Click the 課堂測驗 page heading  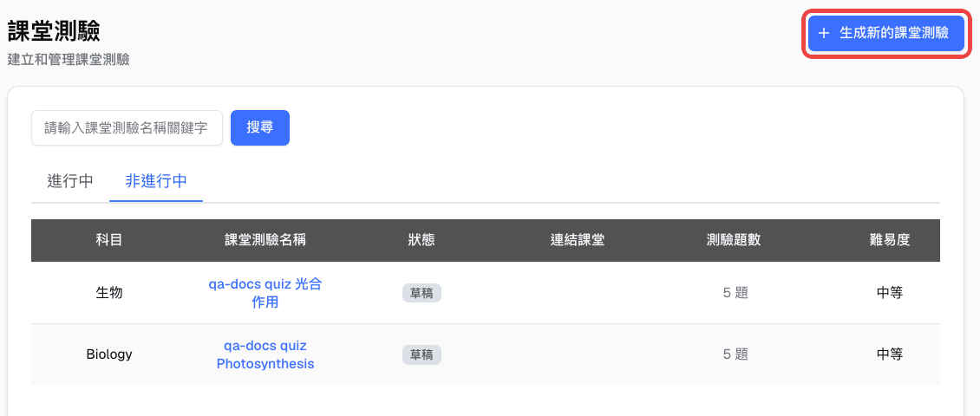pos(54,31)
